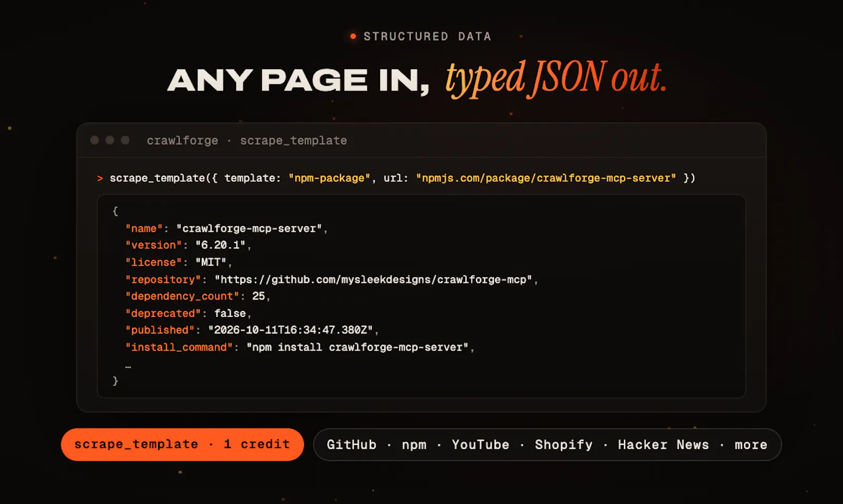Click the "typed JSON out." italic heading
Screen dimensions: 843x504
tap(556, 79)
